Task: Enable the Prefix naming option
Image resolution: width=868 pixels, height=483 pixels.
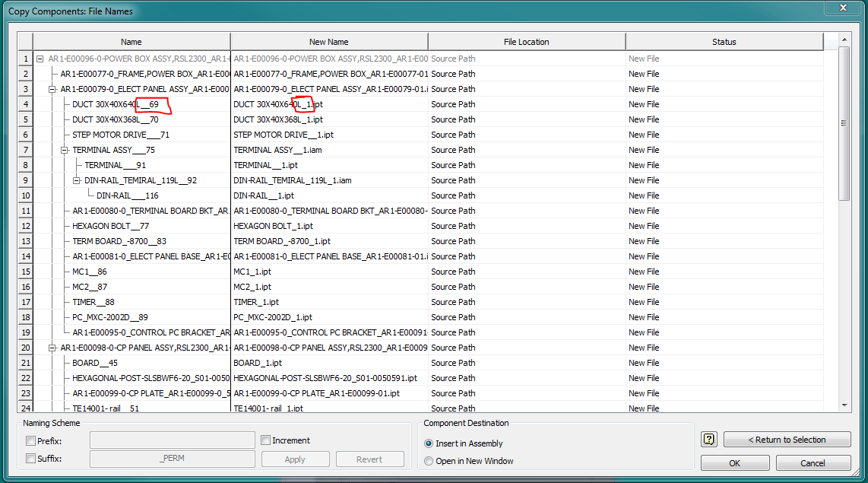Action: tap(30, 440)
